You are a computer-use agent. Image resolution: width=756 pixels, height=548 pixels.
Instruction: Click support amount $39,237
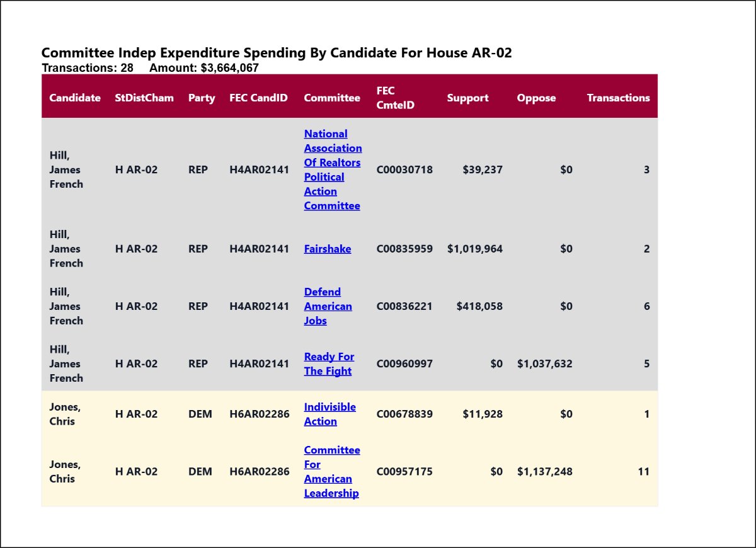pyautogui.click(x=483, y=169)
